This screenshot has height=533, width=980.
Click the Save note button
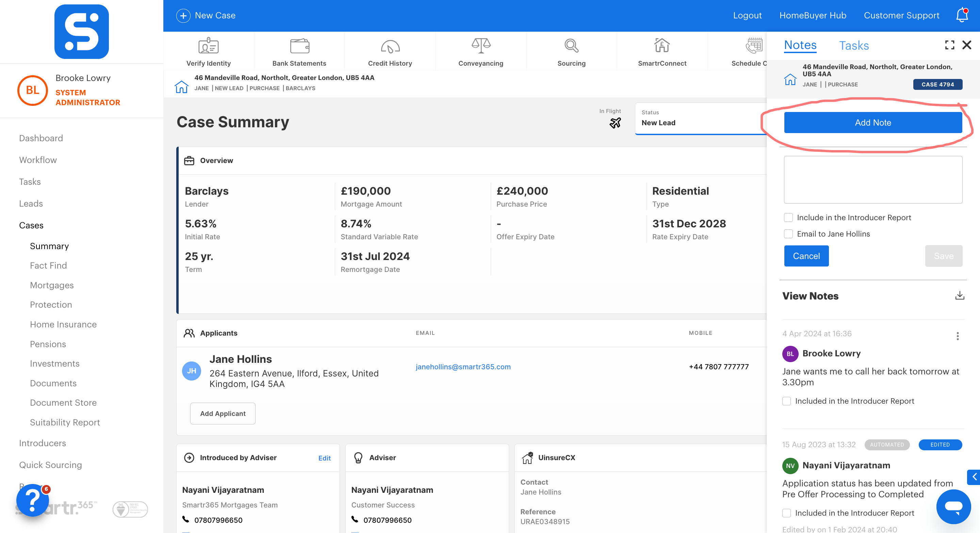pyautogui.click(x=944, y=256)
